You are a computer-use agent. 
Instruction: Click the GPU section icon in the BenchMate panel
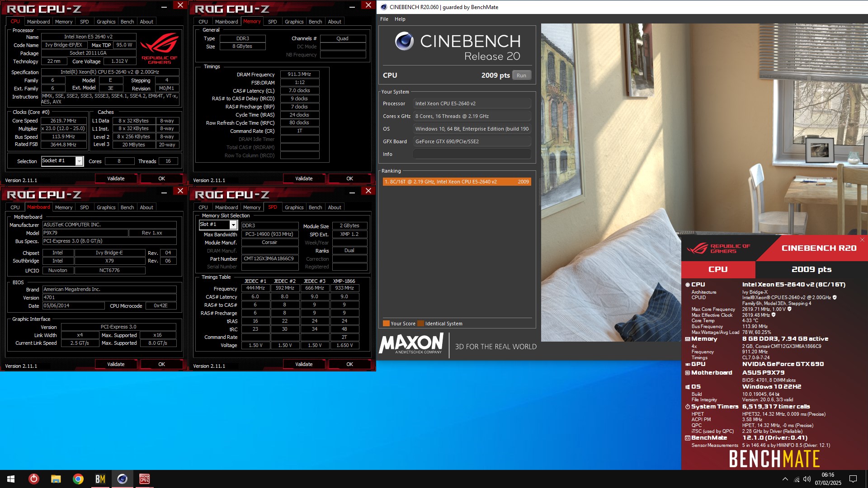pyautogui.click(x=688, y=364)
